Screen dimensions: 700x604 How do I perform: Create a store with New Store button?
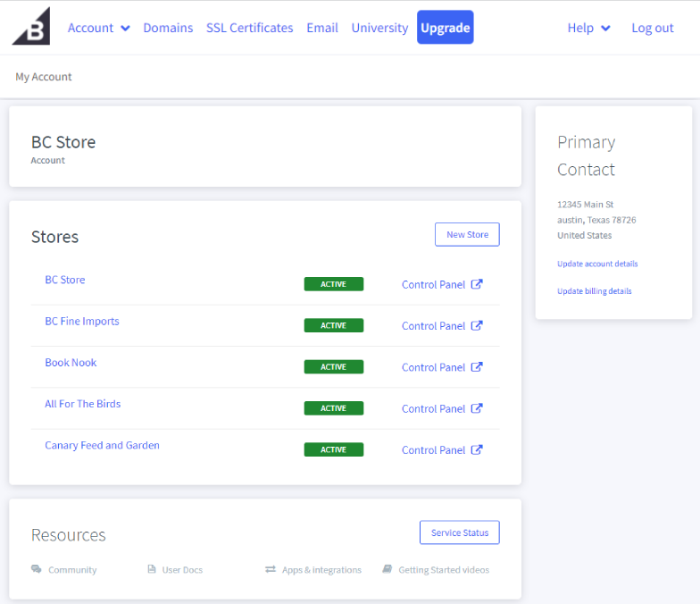[467, 234]
